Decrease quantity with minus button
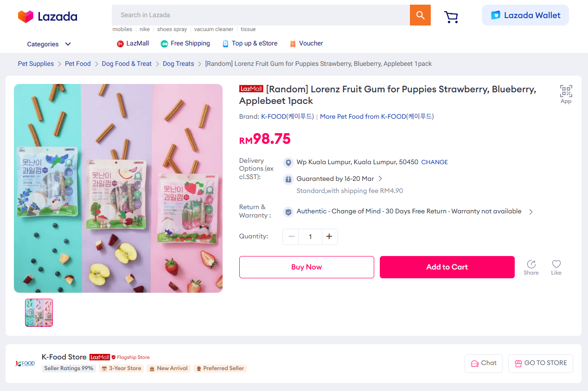Image resolution: width=588 pixels, height=391 pixels. pyautogui.click(x=291, y=237)
